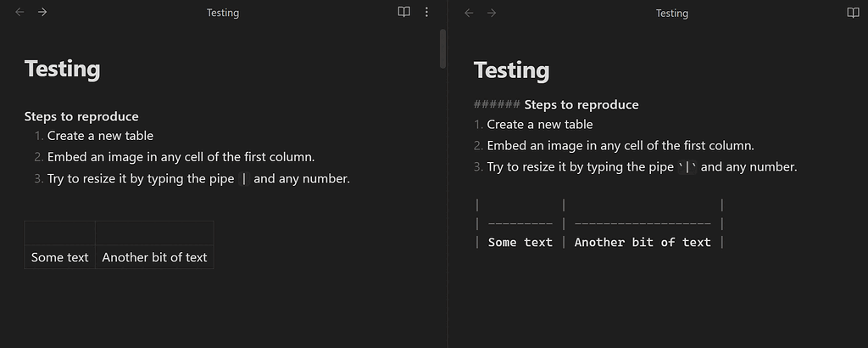Click 'Create a new table' line in the right pane

point(540,125)
